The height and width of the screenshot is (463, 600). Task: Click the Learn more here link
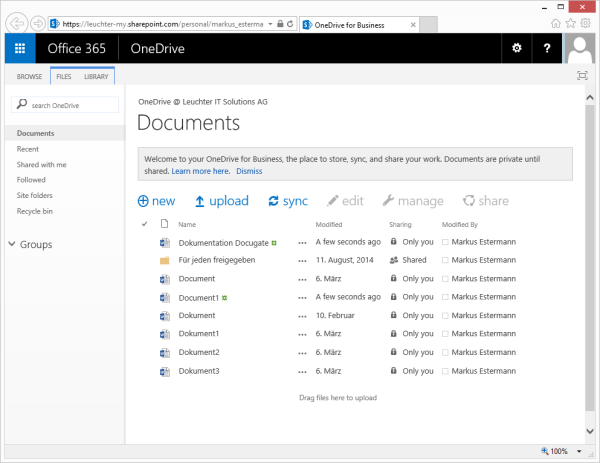(201, 171)
